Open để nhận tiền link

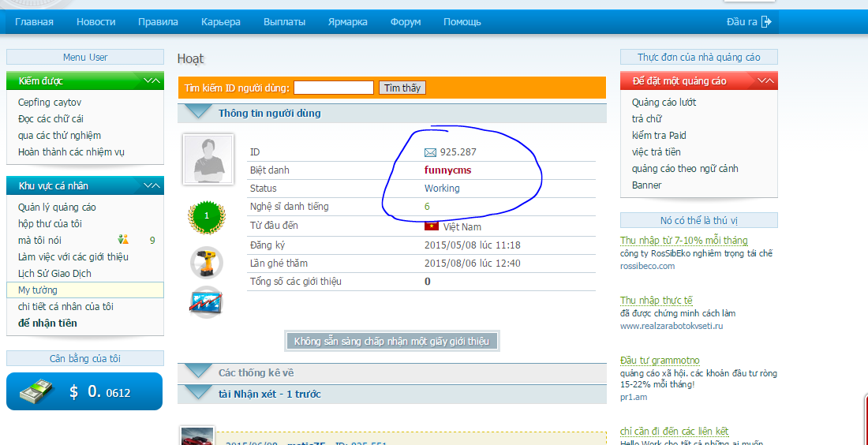click(x=47, y=323)
